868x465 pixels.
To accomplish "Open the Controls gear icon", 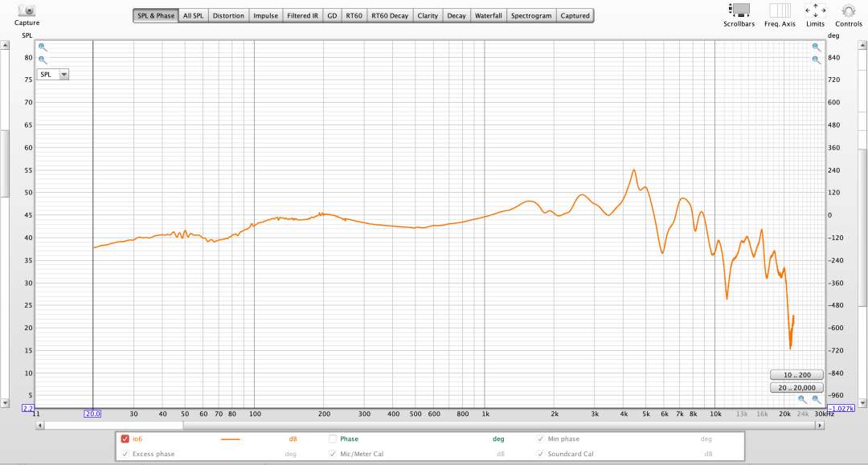I will [849, 10].
